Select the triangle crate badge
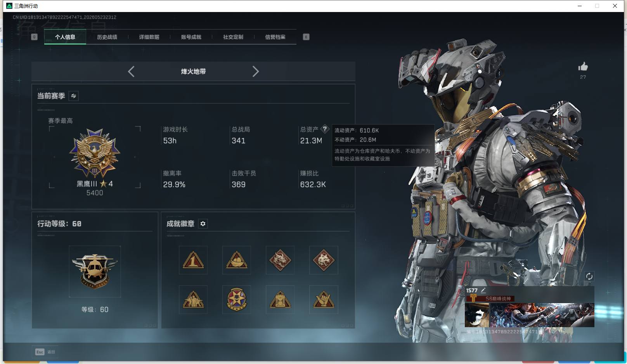The width and height of the screenshot is (627, 364). [280, 300]
